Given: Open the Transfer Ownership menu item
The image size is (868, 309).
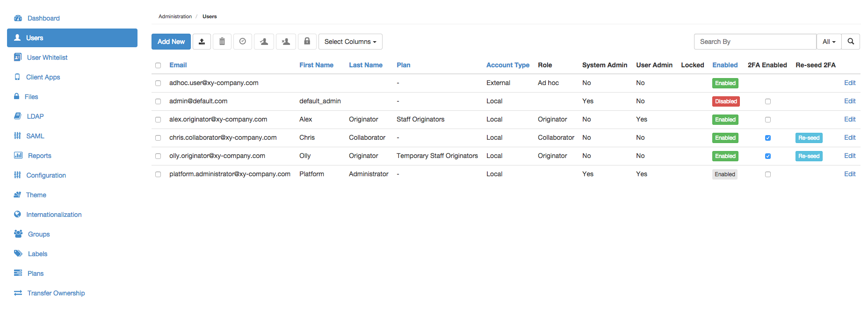Looking at the screenshot, I should pos(56,293).
